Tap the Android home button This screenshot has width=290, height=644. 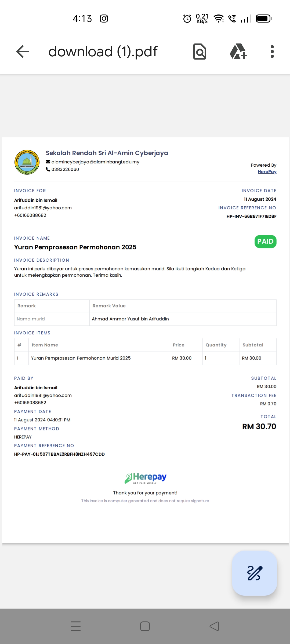[x=145, y=626]
